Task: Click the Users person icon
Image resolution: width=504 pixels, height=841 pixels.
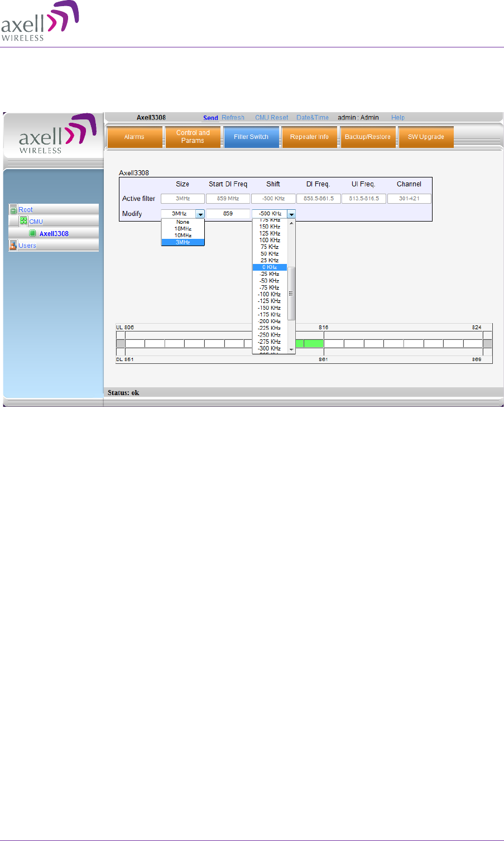Action: tap(13, 245)
